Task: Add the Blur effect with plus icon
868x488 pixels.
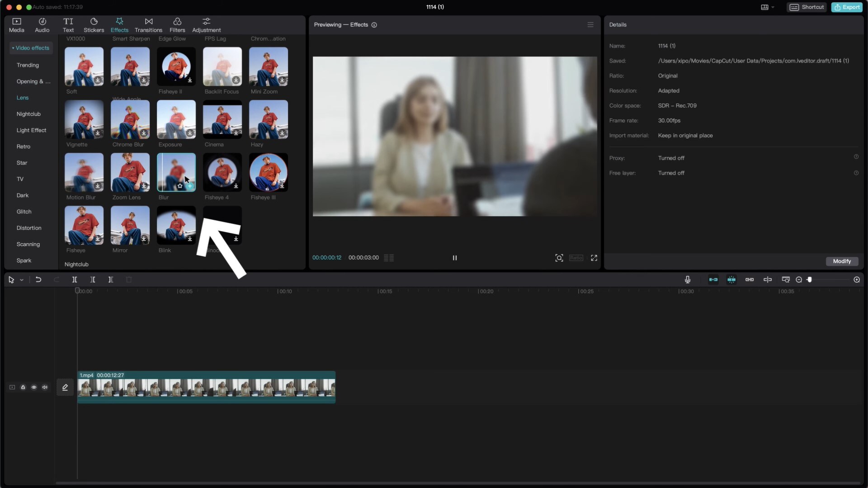Action: tap(190, 186)
